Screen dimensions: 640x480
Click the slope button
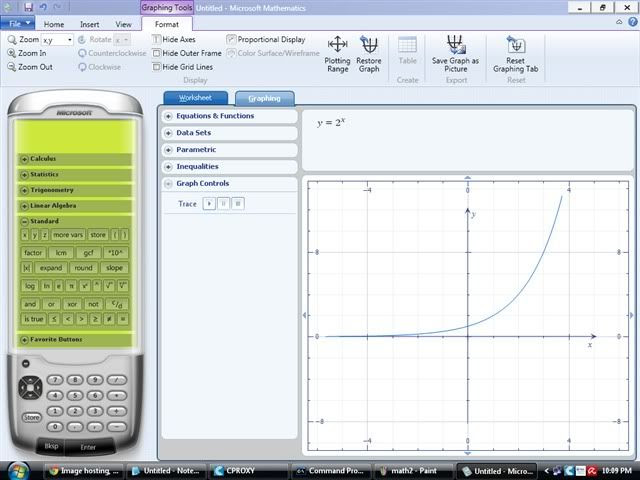point(114,268)
